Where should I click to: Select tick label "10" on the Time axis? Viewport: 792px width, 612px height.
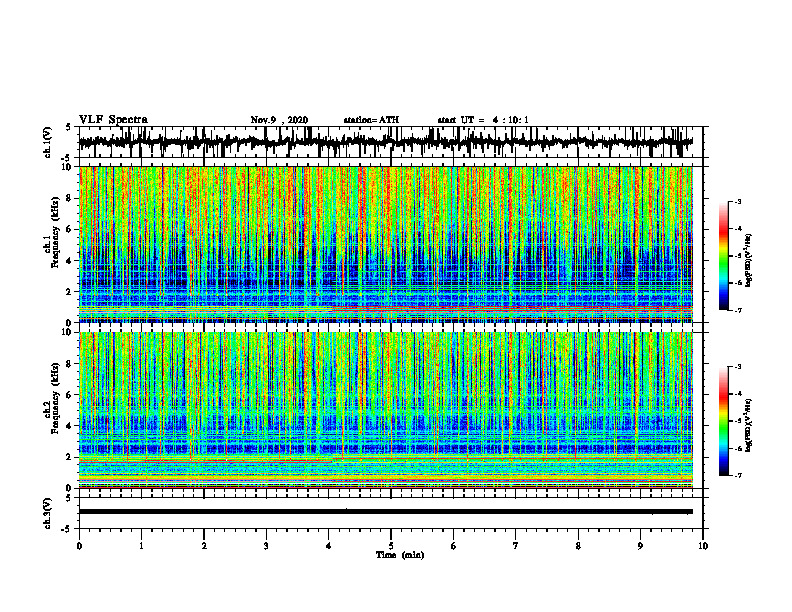pos(703,546)
